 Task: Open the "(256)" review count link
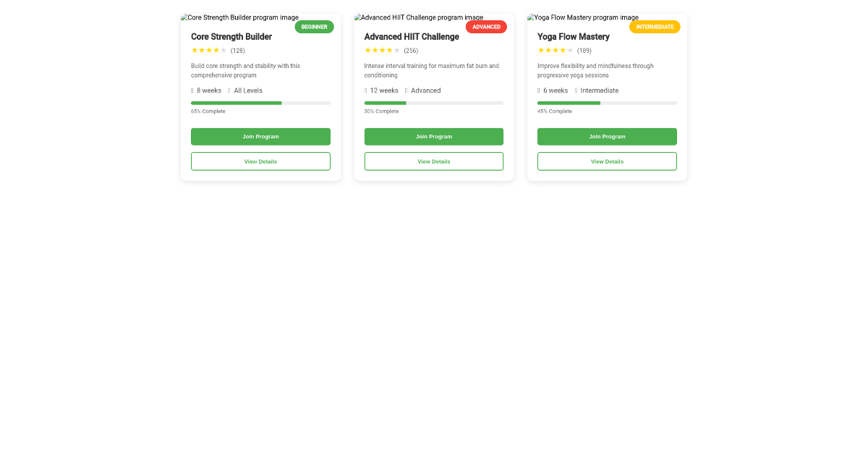[x=411, y=51]
